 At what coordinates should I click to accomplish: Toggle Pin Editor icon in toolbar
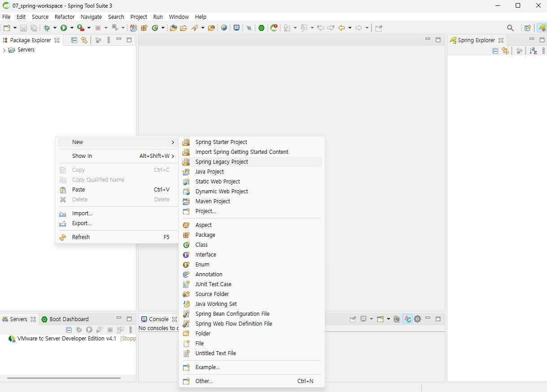click(379, 28)
